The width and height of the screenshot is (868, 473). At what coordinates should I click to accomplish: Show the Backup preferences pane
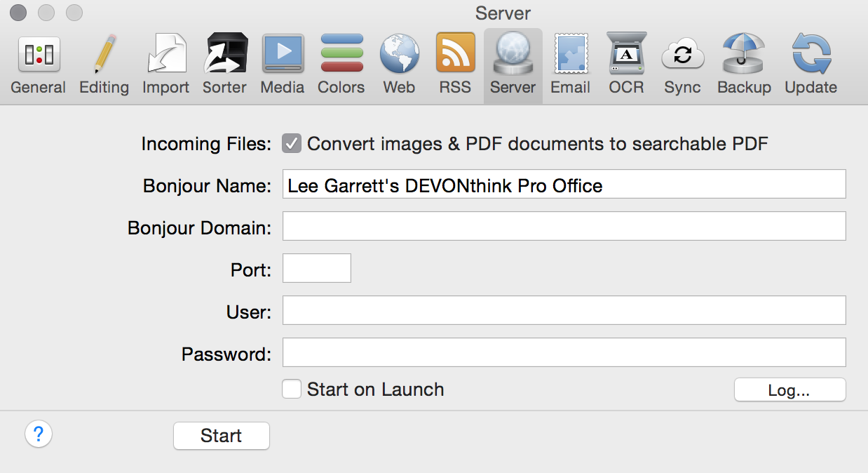744,65
